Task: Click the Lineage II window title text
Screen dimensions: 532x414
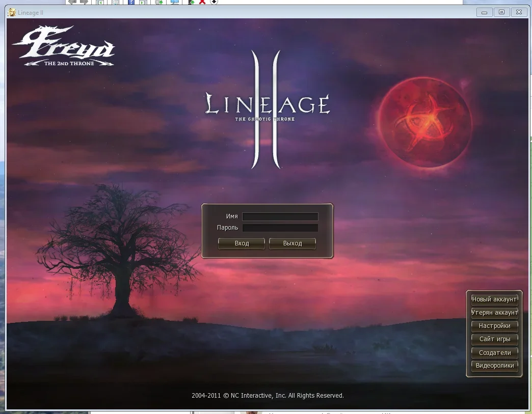Action: point(31,13)
